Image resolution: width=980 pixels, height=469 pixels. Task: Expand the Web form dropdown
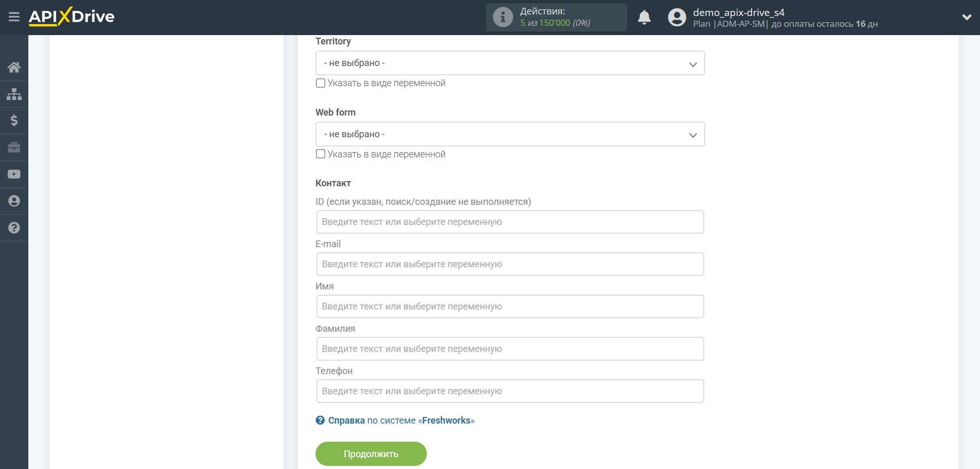click(x=509, y=134)
